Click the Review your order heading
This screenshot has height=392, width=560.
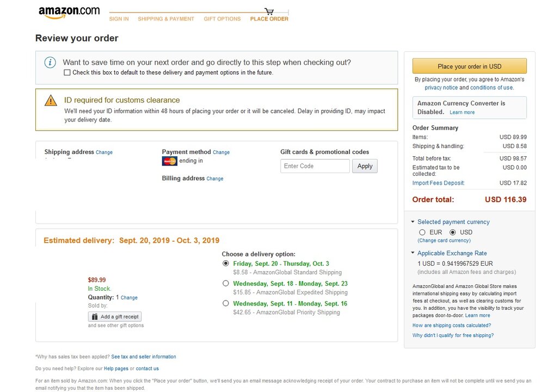77,38
